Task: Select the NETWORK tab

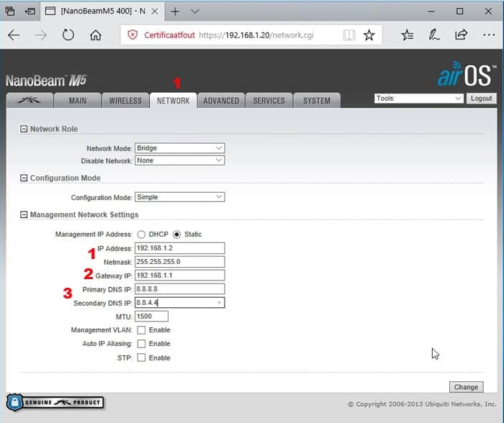Action: (x=174, y=101)
